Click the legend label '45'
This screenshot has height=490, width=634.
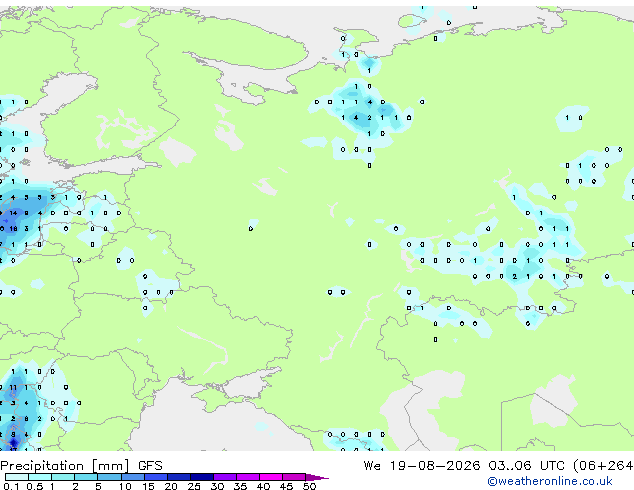click(286, 486)
